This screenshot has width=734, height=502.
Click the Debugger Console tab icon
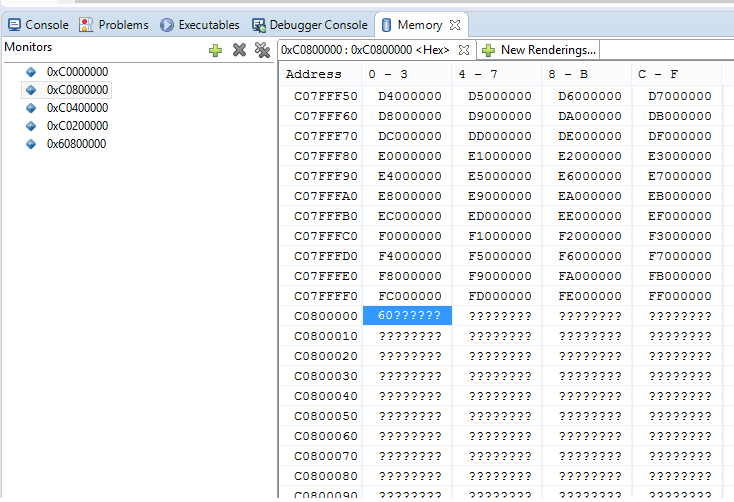(x=259, y=25)
